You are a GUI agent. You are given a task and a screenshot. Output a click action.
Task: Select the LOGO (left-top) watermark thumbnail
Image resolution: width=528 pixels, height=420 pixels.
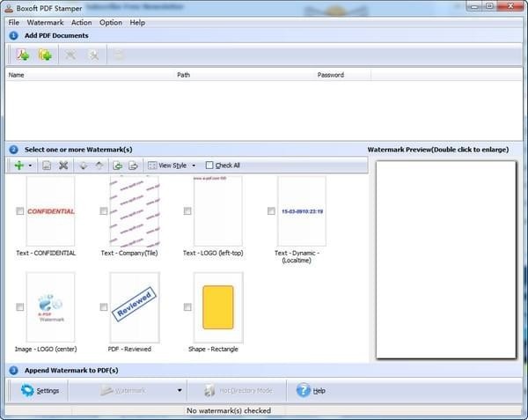[x=218, y=211]
